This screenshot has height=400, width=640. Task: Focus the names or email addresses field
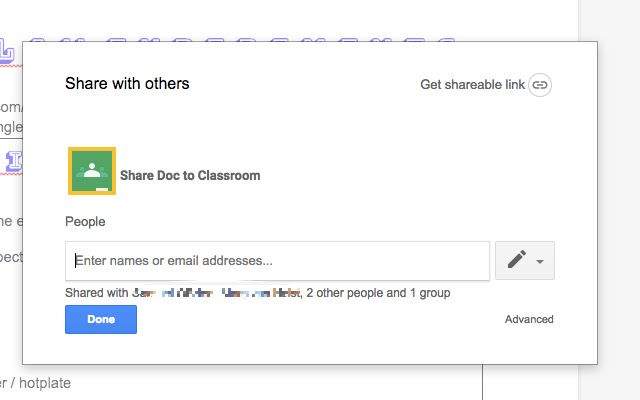(277, 261)
